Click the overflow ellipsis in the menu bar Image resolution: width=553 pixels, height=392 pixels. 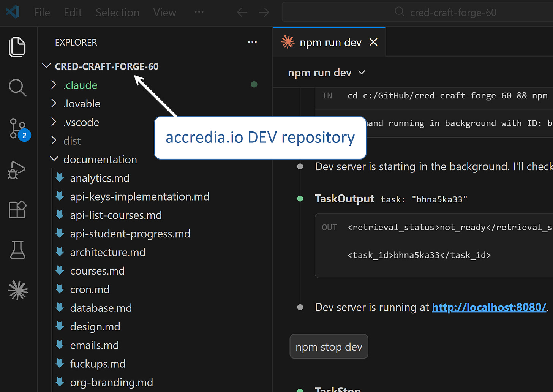tap(199, 12)
